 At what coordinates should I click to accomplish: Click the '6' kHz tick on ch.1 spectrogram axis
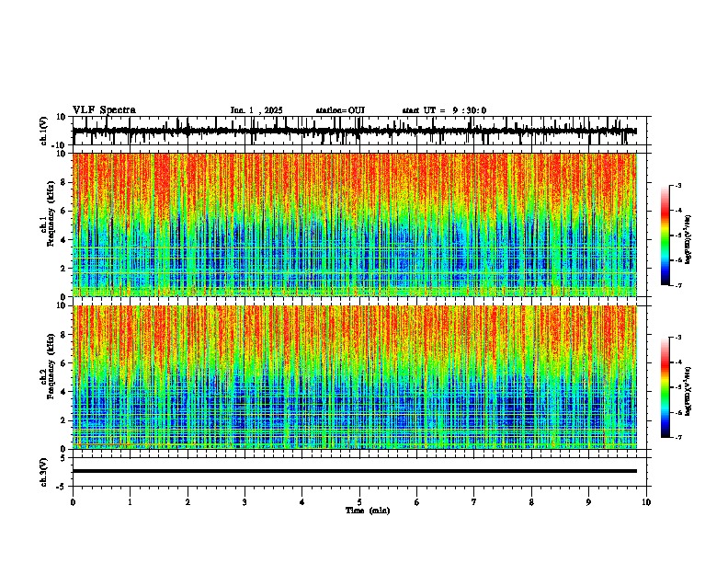pyautogui.click(x=64, y=212)
